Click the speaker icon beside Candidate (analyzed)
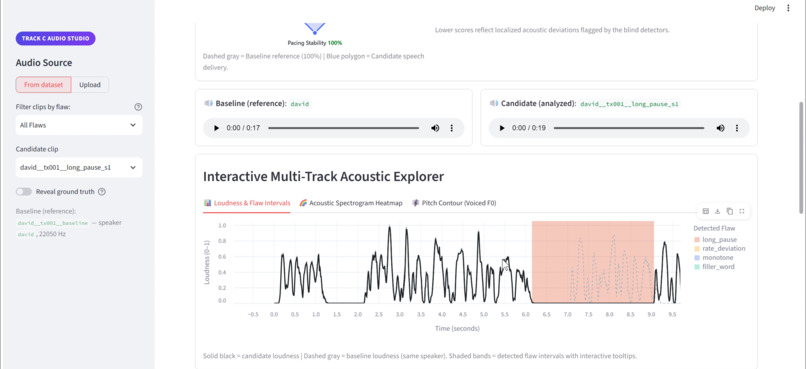Viewport: 806px width, 369px height. click(x=494, y=103)
